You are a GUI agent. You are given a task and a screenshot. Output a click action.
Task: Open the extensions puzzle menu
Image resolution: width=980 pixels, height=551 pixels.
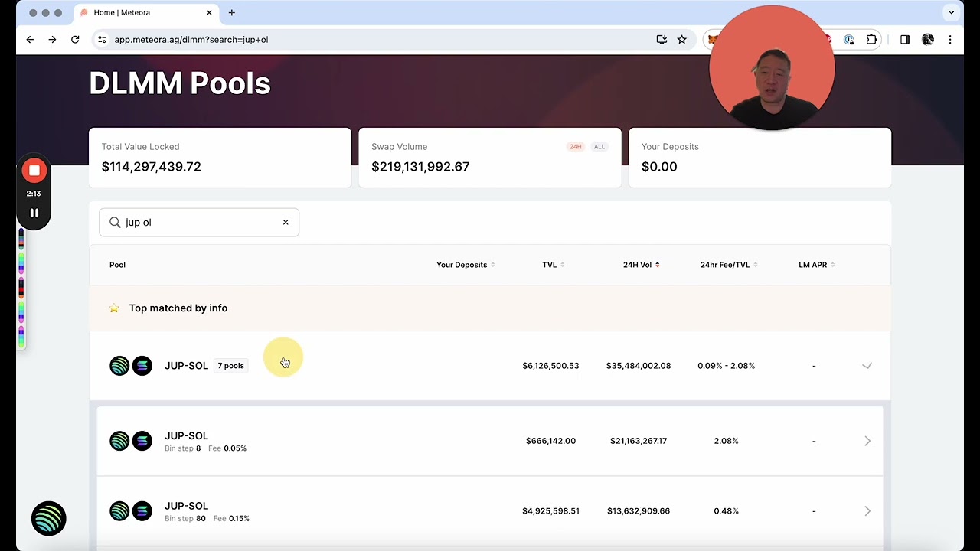click(x=871, y=40)
